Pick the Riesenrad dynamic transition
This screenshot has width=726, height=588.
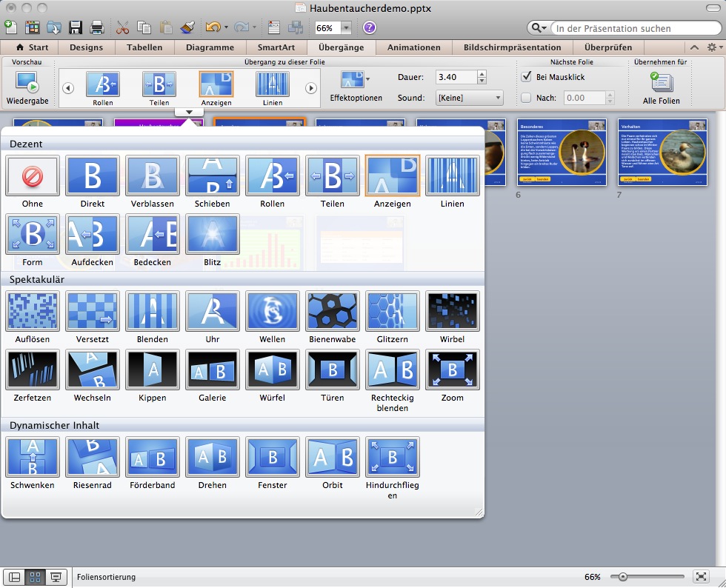click(x=93, y=457)
